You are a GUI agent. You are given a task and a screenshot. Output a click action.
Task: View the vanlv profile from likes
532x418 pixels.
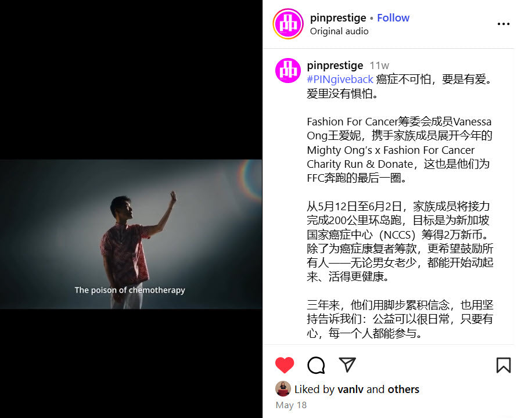click(350, 389)
